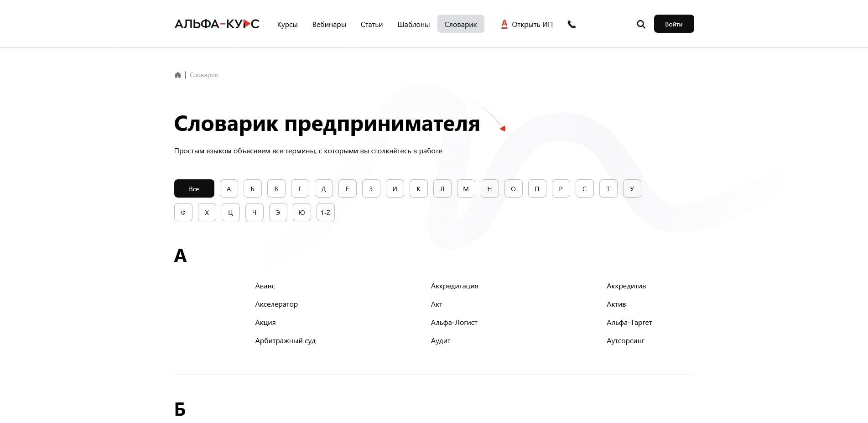Viewport: 868px width, 423px height.
Task: Click the Открыть ИП link
Action: 532,24
